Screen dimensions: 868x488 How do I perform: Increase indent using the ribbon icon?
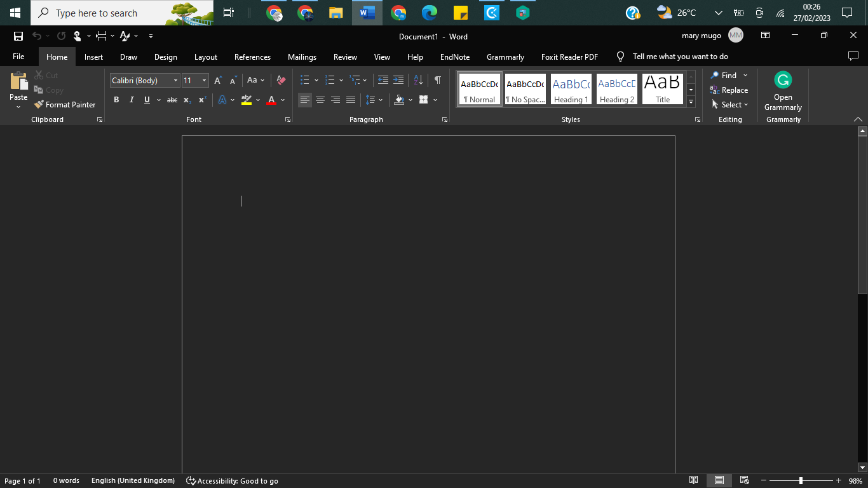click(x=398, y=80)
